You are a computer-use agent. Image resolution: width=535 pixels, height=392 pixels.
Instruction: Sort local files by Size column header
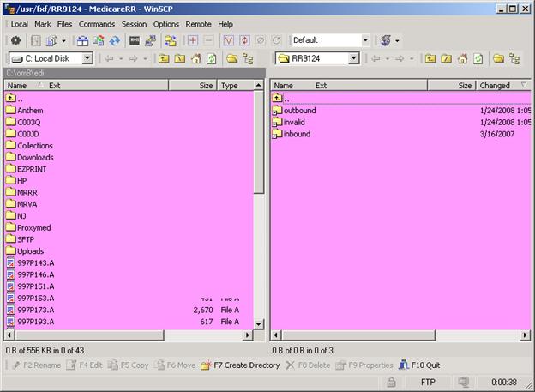206,86
